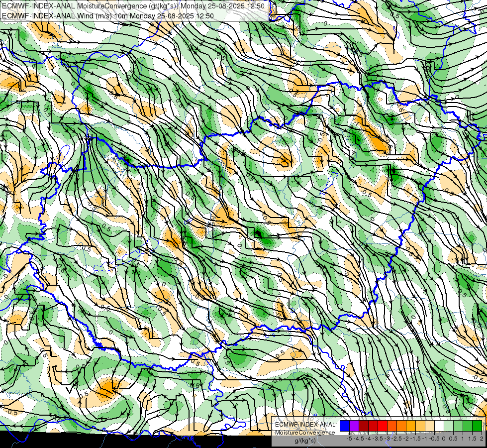Click the MoistureConvergence title line at top

click(133, 6)
